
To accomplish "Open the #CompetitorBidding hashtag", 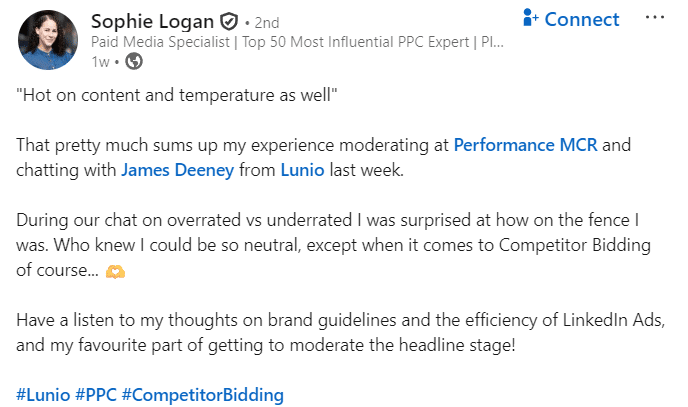I will (x=202, y=395).
